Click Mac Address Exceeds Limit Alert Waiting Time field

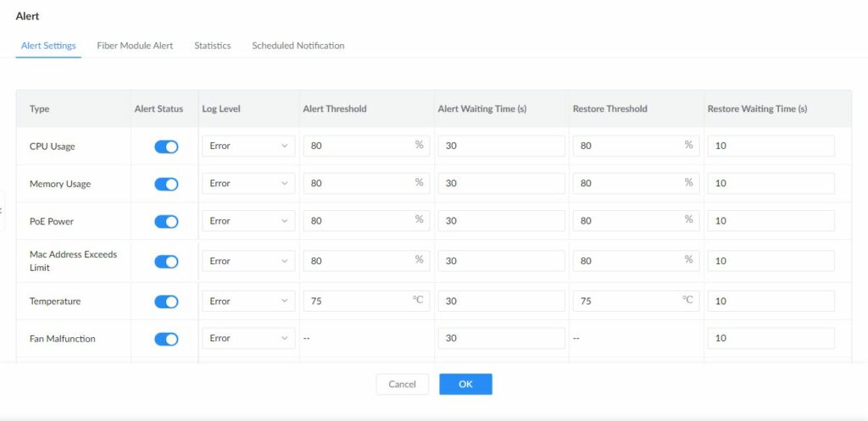pyautogui.click(x=502, y=261)
